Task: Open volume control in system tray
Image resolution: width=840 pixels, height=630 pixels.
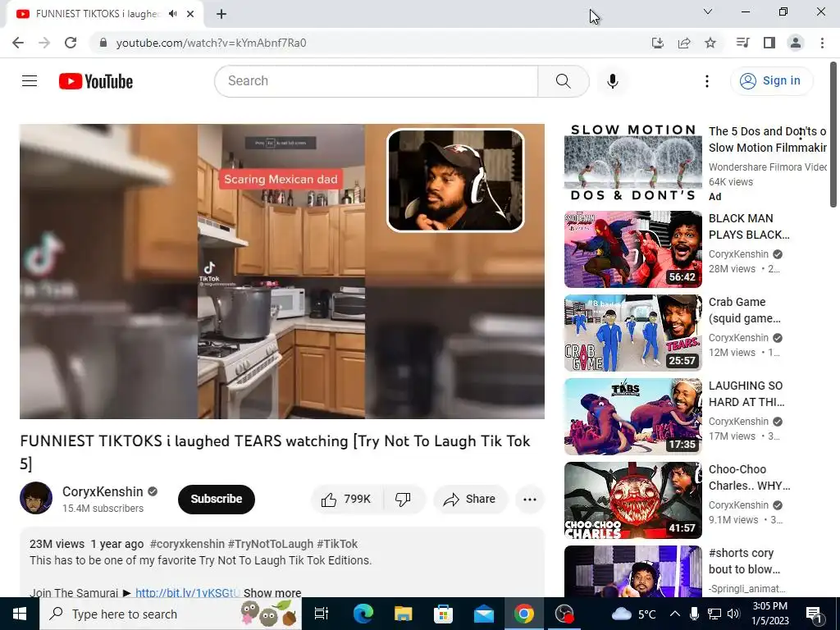Action: click(733, 614)
